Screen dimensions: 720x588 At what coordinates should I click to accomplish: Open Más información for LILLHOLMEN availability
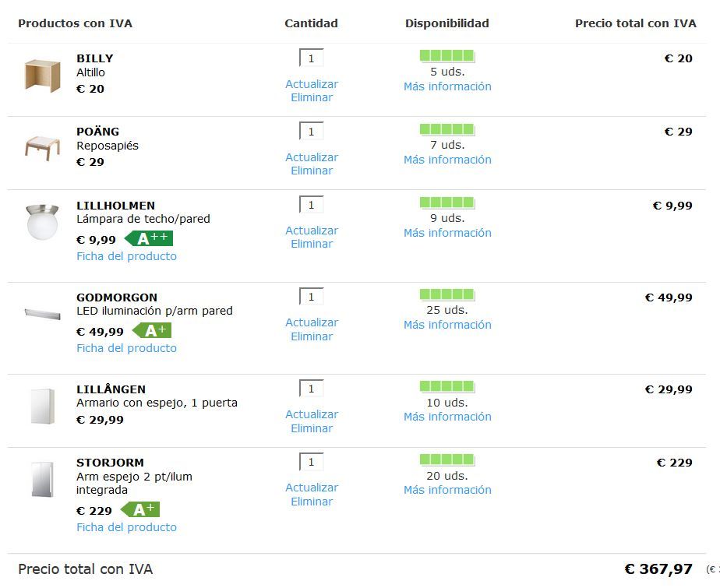(x=447, y=233)
